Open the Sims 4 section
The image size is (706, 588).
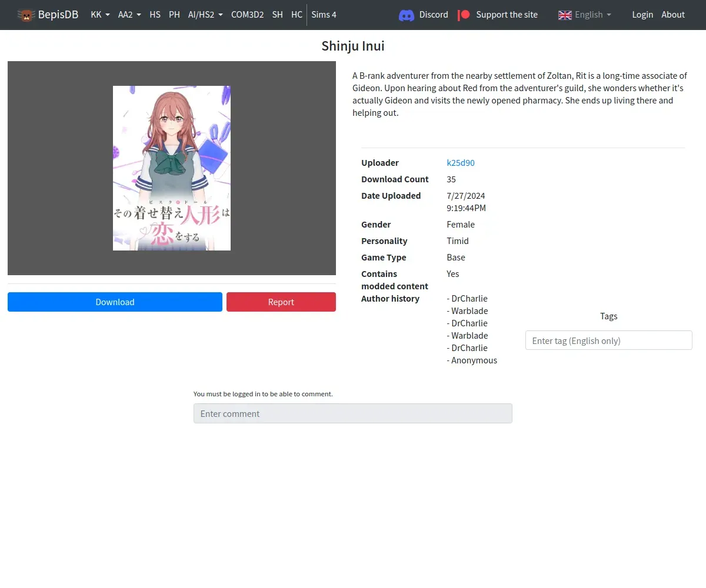tap(324, 15)
